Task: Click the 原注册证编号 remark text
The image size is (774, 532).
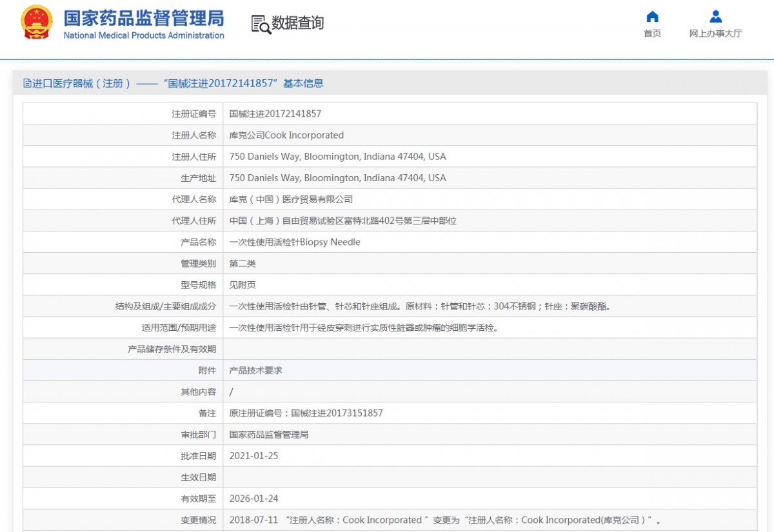Action: (306, 413)
